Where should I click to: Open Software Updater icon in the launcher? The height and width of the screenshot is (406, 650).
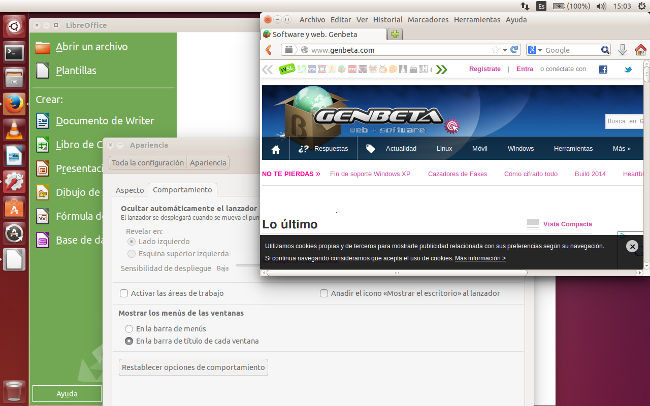click(14, 233)
